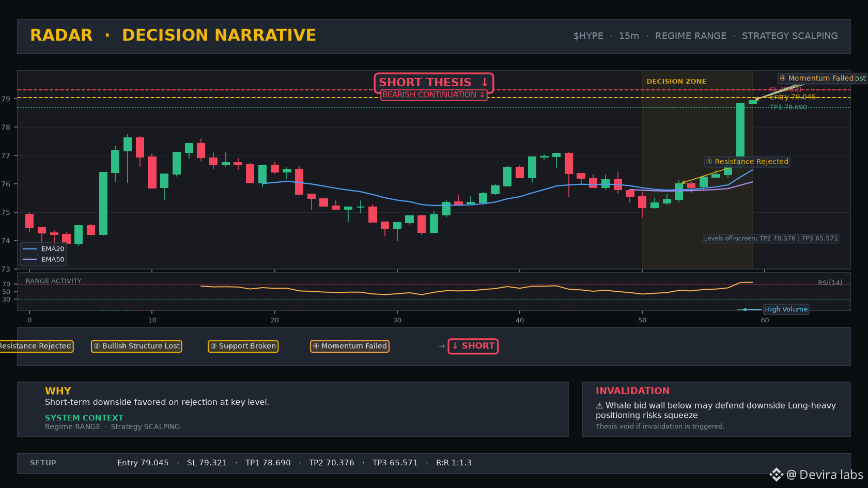This screenshot has width=868, height=488.
Task: Click the High Volume label
Action: point(786,309)
